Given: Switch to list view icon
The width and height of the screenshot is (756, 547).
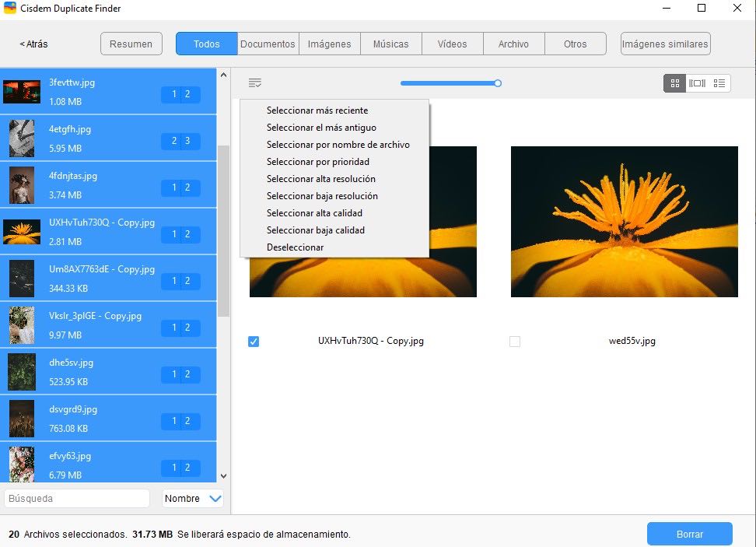Looking at the screenshot, I should [x=719, y=82].
